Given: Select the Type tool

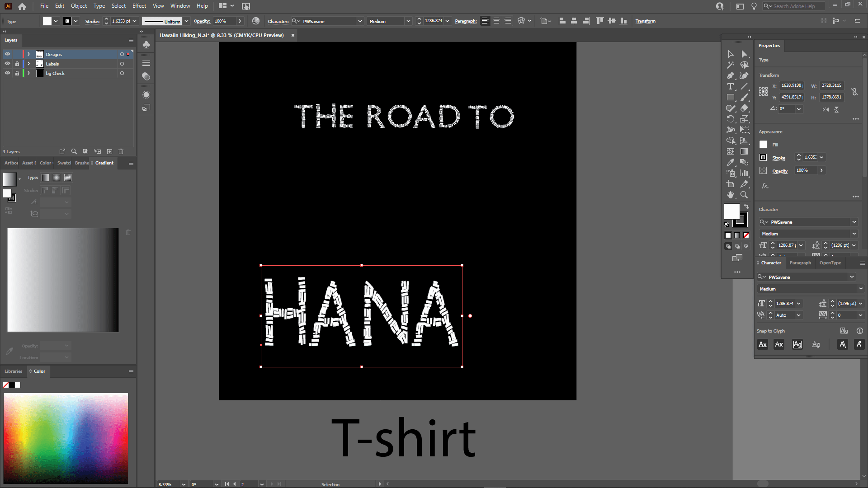Looking at the screenshot, I should tap(731, 87).
